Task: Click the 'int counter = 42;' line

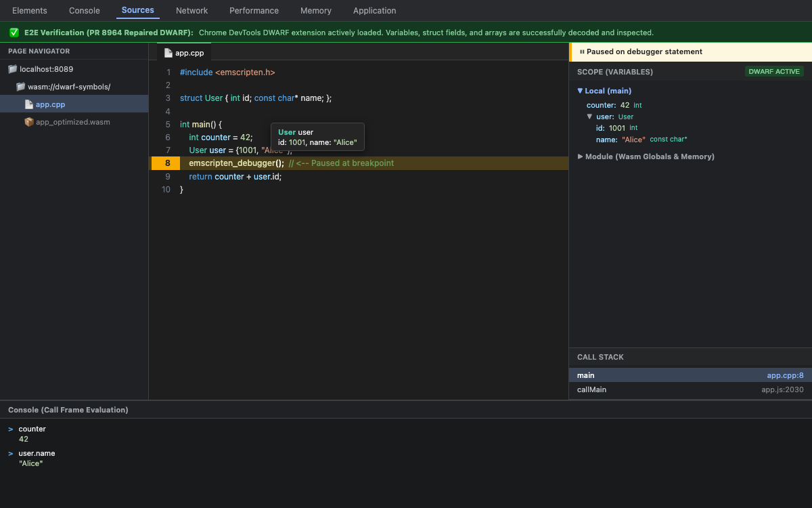Action: [221, 137]
